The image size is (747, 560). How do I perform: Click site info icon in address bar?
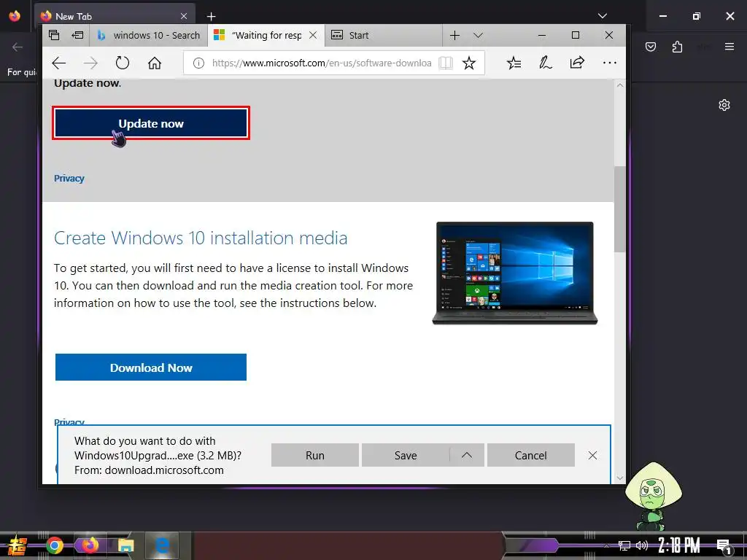point(198,63)
